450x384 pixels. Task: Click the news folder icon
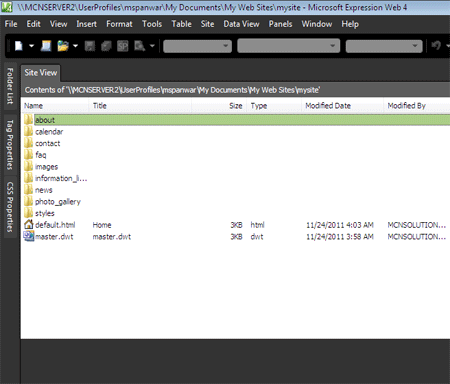pyautogui.click(x=28, y=190)
